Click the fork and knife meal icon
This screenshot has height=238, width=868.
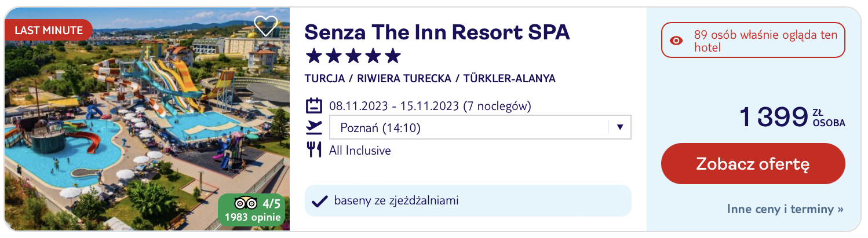coord(313,150)
